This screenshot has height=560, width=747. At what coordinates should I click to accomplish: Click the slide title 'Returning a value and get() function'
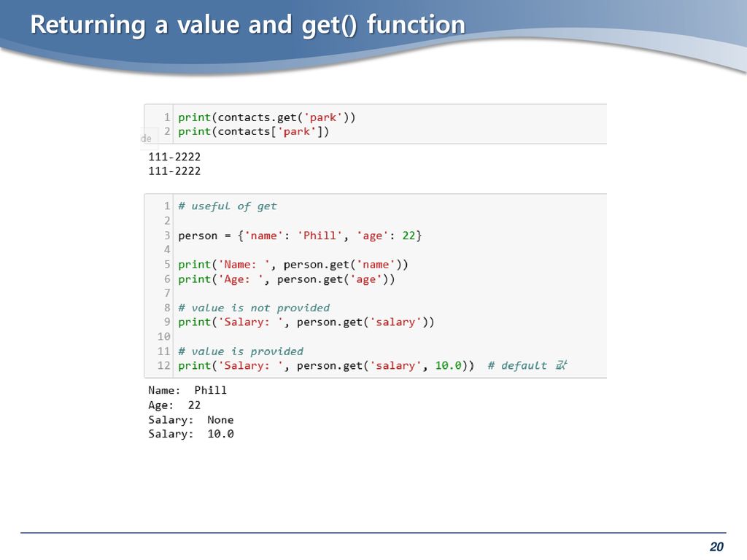248,25
